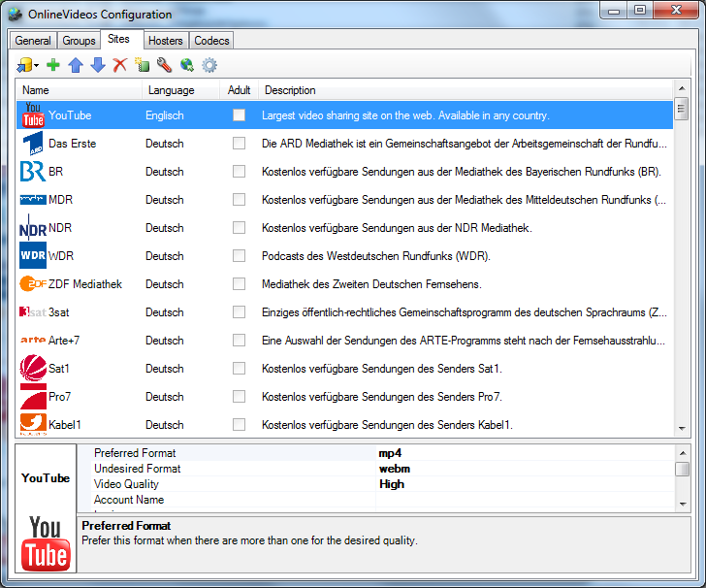Toggle Adult checkbox for NDR
The width and height of the screenshot is (706, 588).
pos(240,228)
